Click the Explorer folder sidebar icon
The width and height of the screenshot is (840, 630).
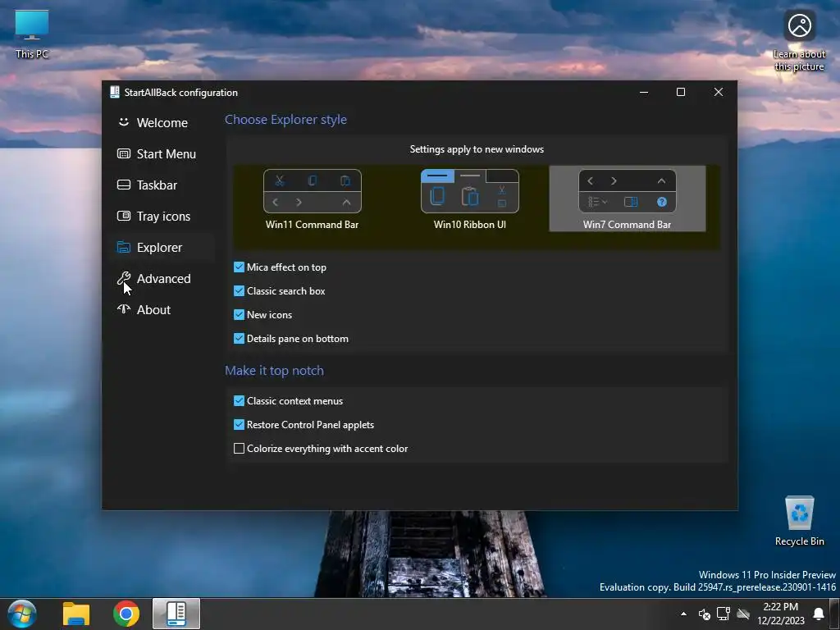coord(124,247)
